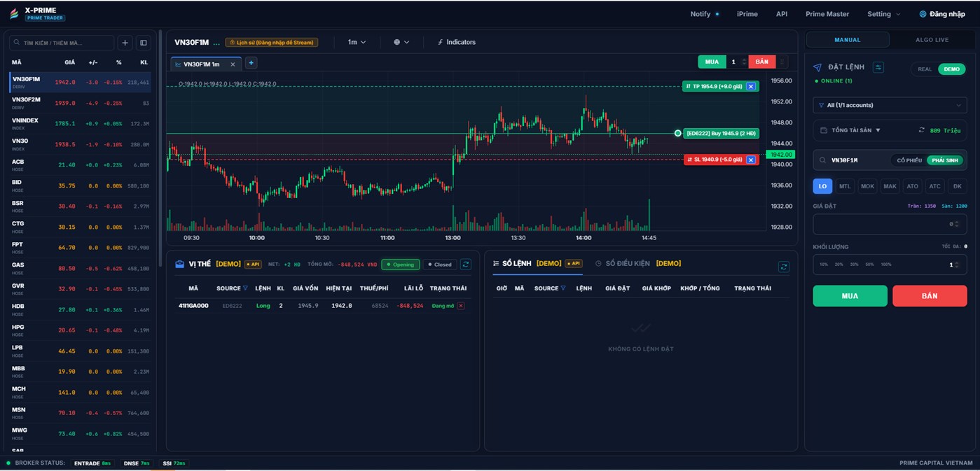Click the chart quick MUA button
Viewport: 980px width, 471px height.
[712, 62]
